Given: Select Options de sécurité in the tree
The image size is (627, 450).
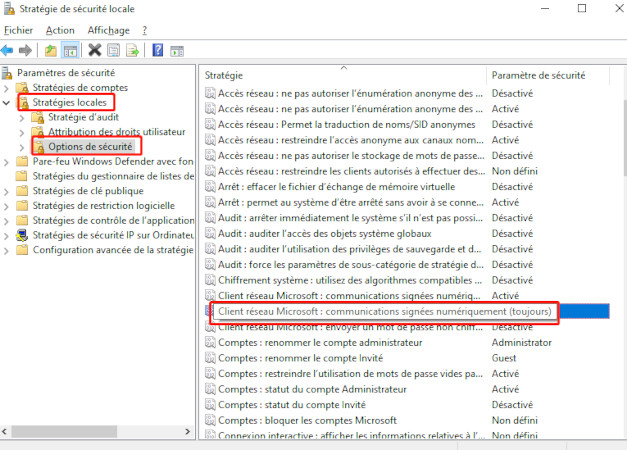Looking at the screenshot, I should tap(90, 147).
